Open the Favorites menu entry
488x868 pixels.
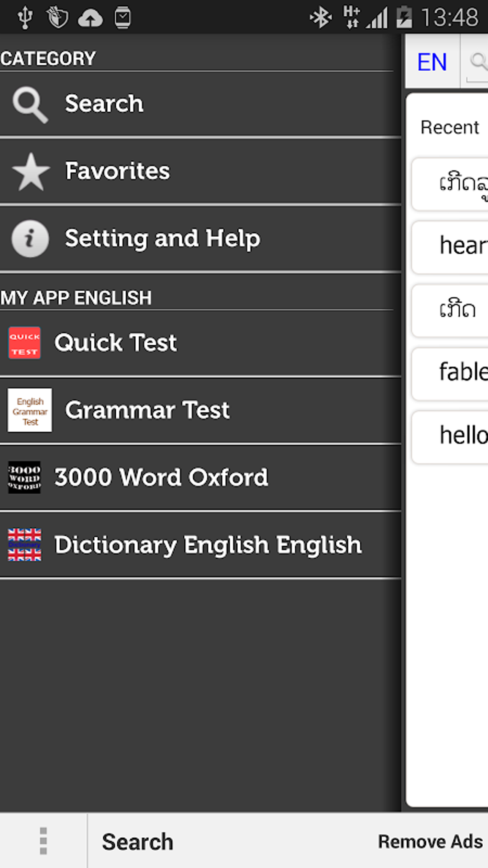tap(117, 171)
